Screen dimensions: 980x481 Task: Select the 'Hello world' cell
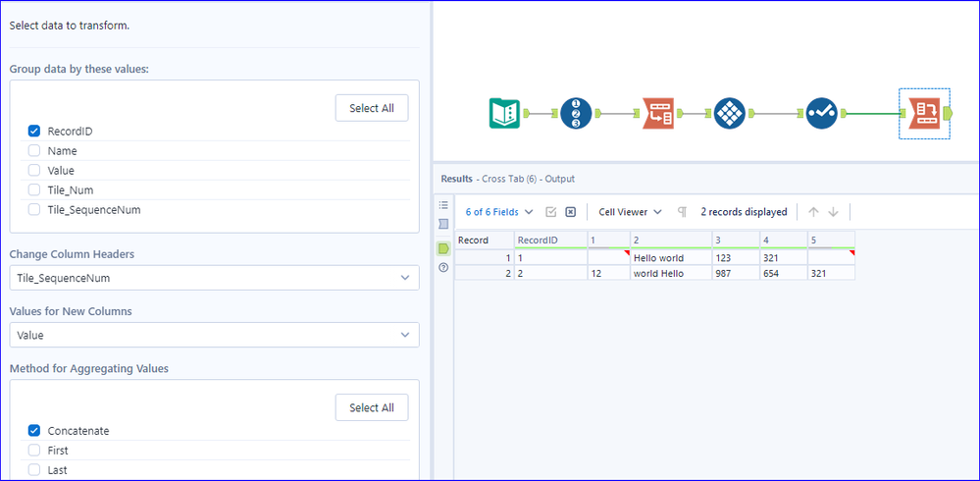671,258
